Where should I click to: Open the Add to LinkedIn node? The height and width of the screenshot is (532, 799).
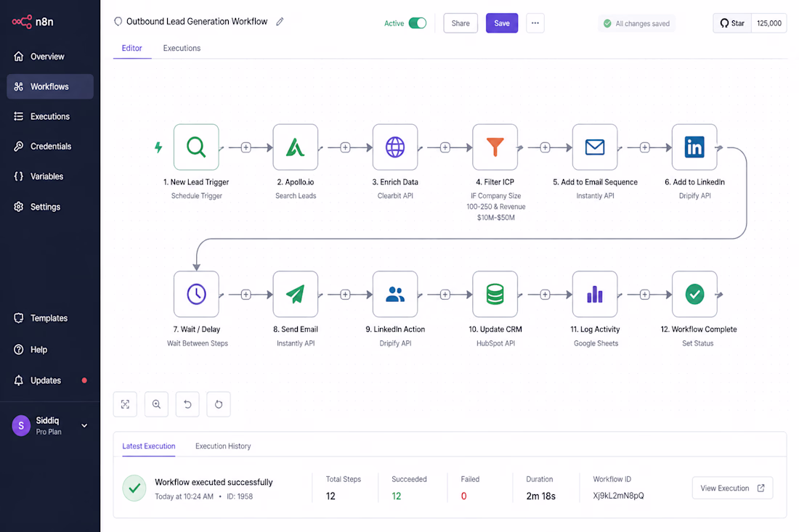coord(694,147)
